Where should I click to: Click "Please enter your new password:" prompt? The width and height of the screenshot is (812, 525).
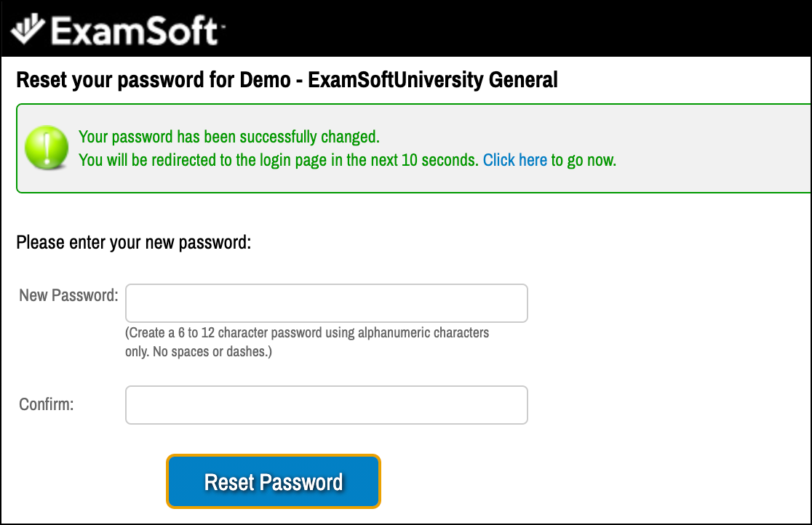coord(133,242)
